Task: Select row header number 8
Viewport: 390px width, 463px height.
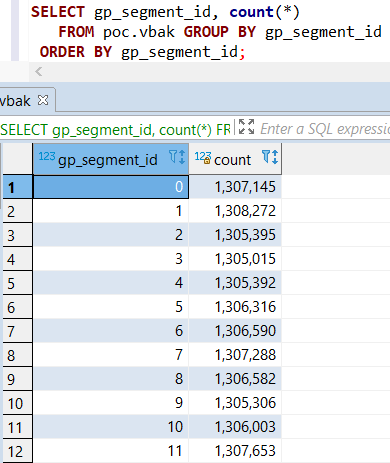Action: click(x=17, y=355)
